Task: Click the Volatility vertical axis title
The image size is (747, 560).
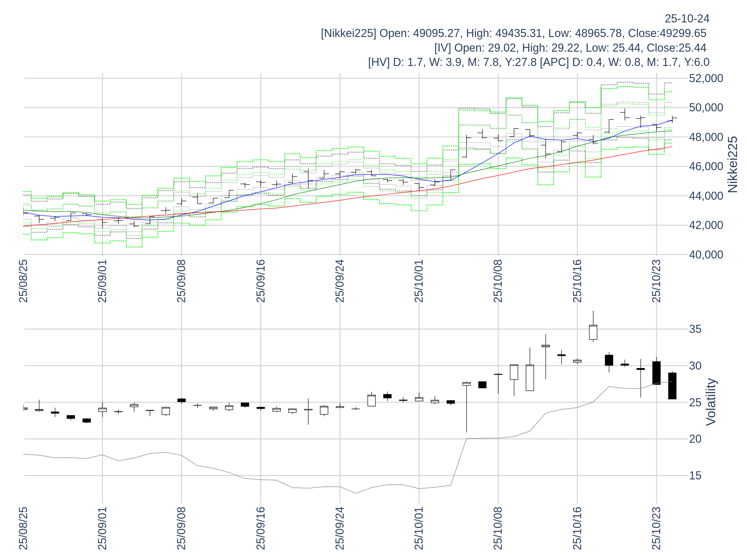Action: 711,402
